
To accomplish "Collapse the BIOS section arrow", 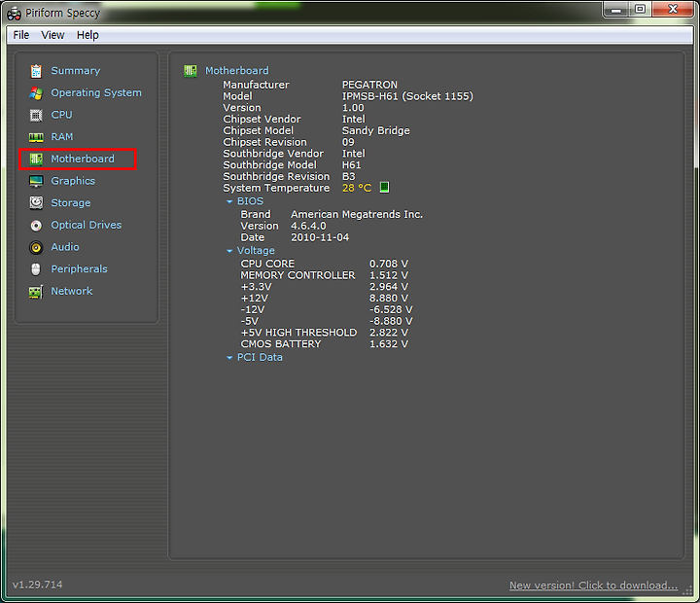I will (x=229, y=202).
